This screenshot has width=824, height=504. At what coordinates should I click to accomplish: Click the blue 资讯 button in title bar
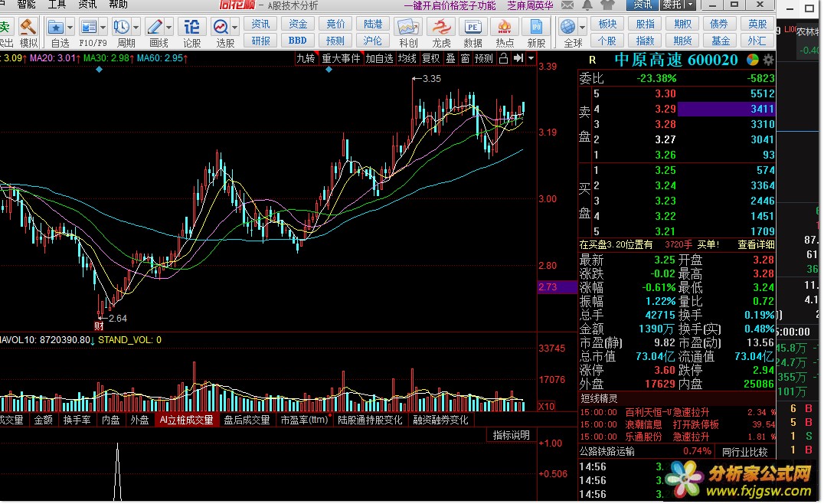[x=643, y=5]
